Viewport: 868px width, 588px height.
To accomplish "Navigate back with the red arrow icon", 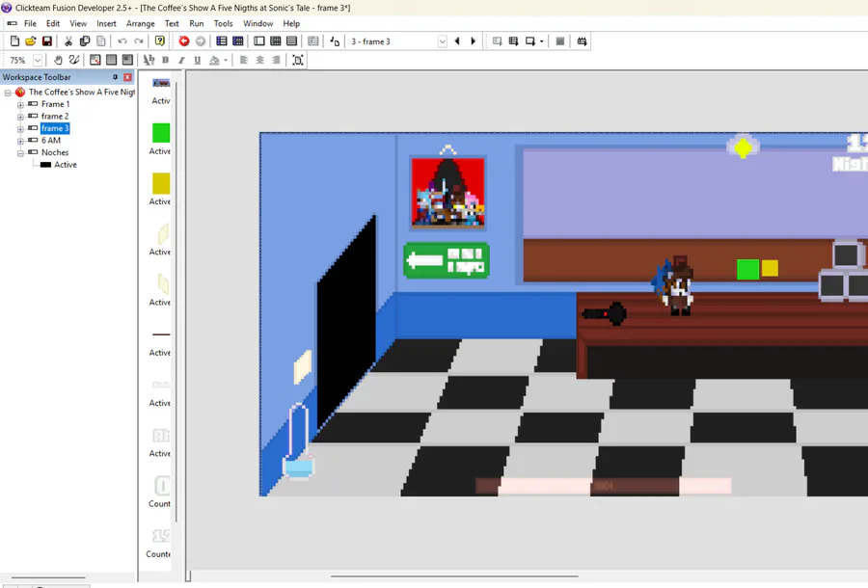I will (x=184, y=40).
